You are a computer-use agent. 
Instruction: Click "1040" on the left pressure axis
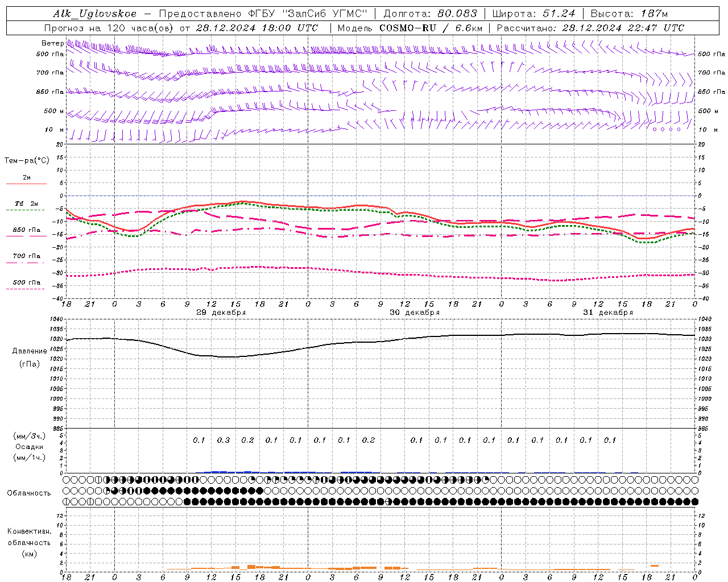tap(56, 319)
